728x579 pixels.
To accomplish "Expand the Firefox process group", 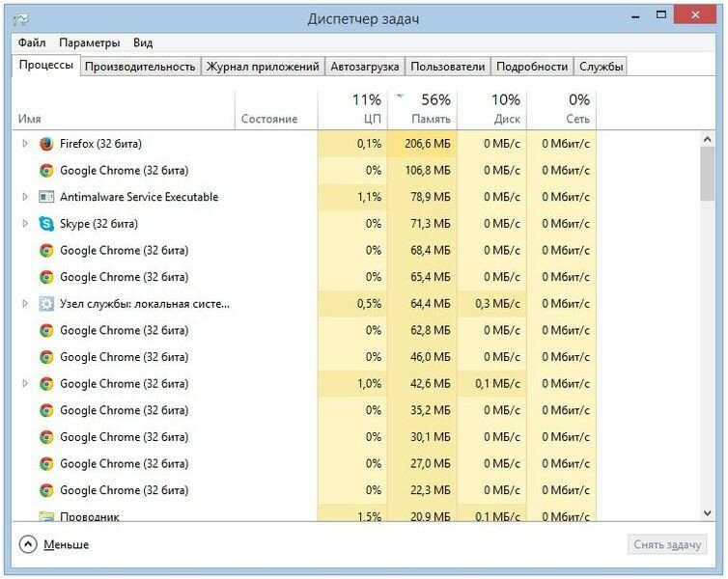I will click(x=25, y=144).
